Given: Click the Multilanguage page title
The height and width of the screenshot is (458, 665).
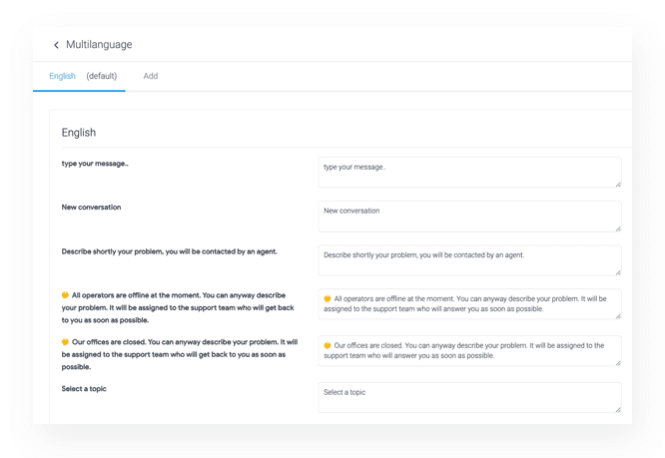Looking at the screenshot, I should coord(99,45).
